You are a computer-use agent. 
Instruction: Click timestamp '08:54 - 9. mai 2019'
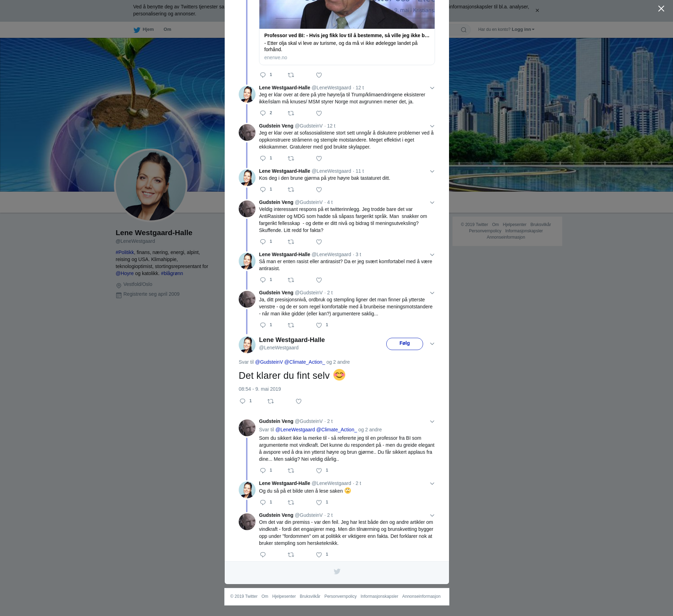click(x=260, y=389)
